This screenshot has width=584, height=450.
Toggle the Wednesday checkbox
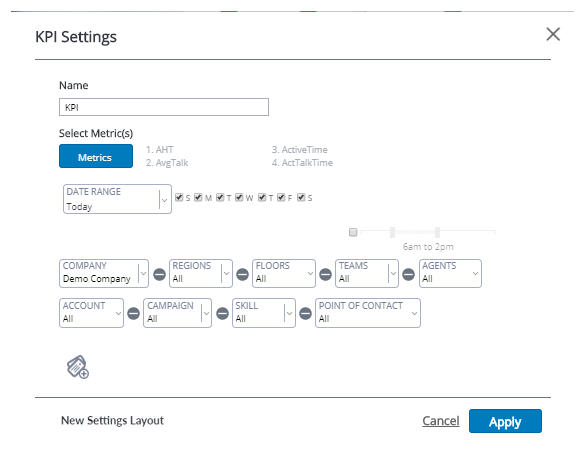click(x=239, y=197)
